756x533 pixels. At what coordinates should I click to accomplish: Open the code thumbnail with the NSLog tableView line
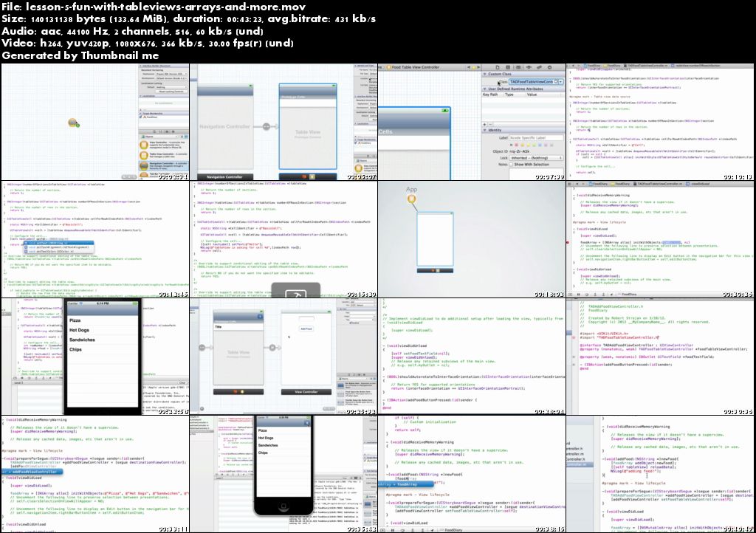click(283, 239)
